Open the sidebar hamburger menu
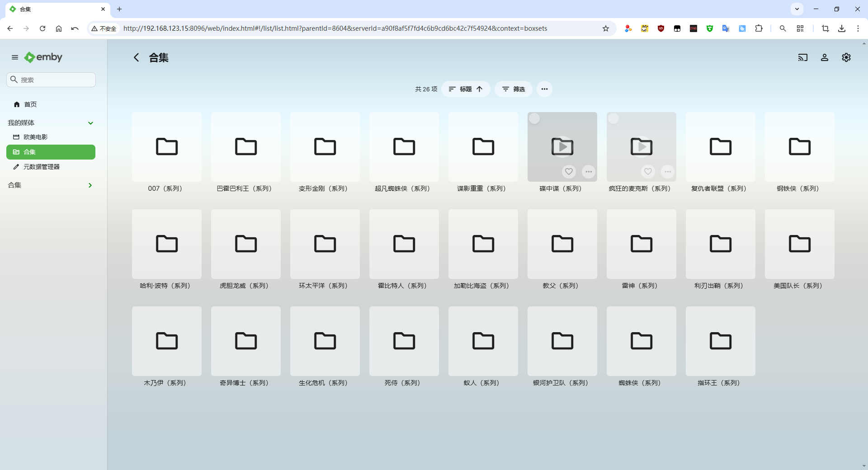The width and height of the screenshot is (868, 470). pyautogui.click(x=15, y=57)
